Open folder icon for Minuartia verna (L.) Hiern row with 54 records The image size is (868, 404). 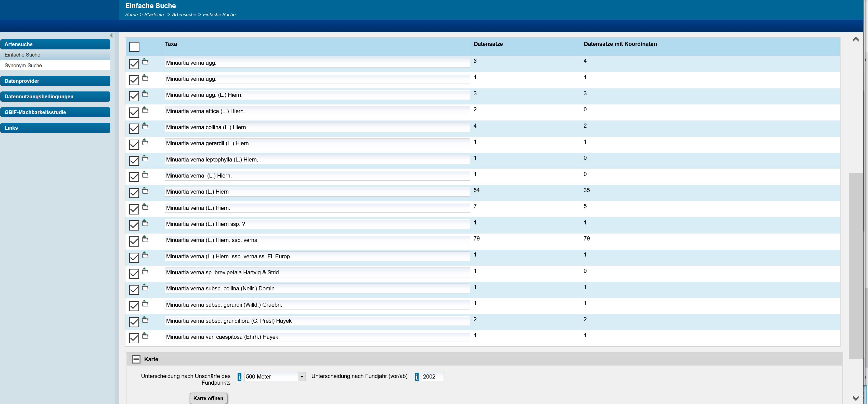coord(145,191)
